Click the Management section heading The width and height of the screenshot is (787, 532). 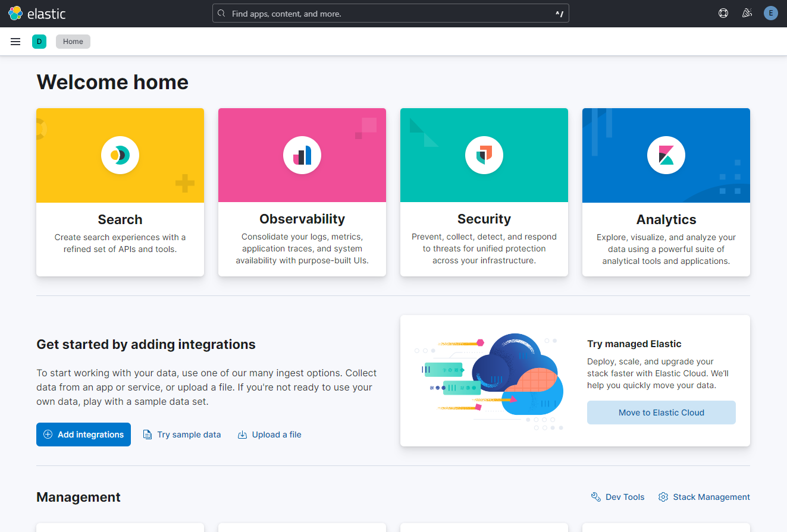(x=79, y=497)
